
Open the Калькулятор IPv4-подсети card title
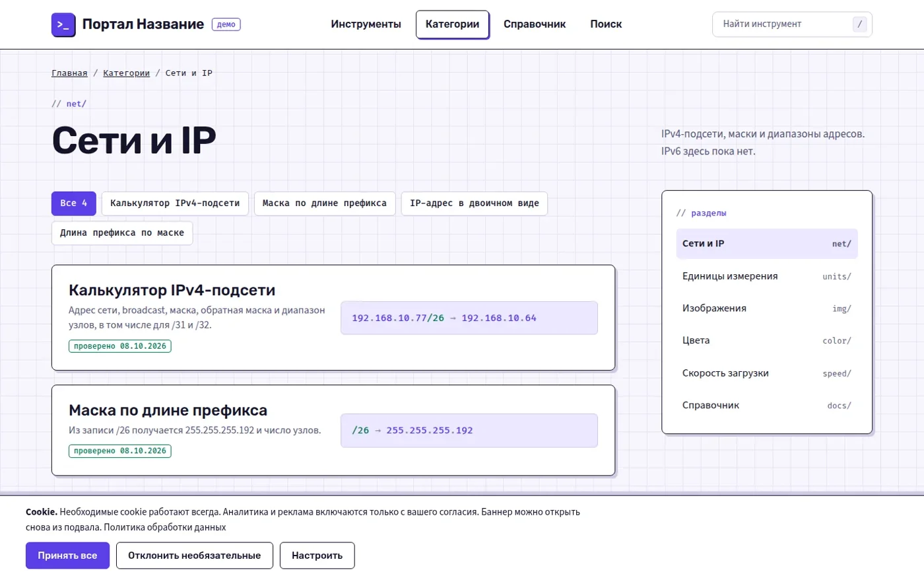pos(172,290)
